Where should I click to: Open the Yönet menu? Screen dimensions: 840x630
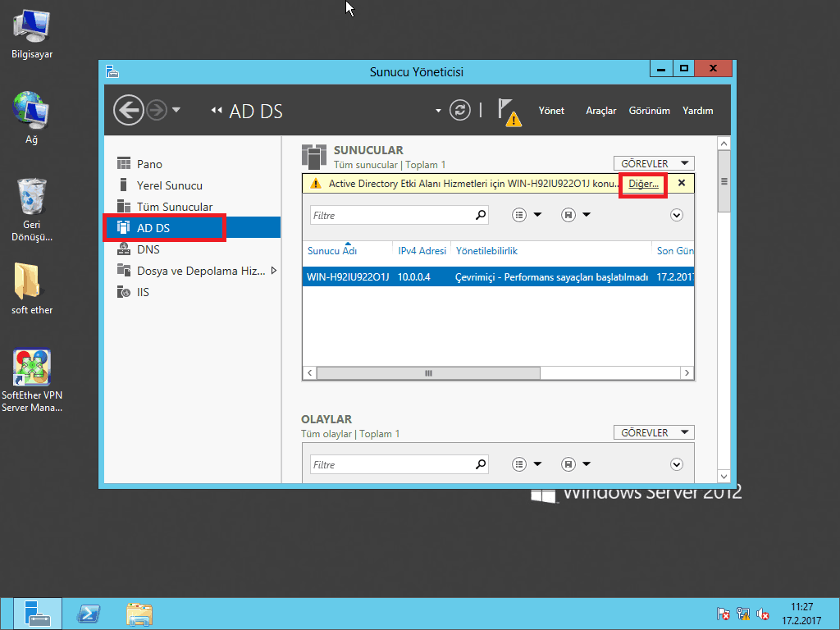click(551, 111)
